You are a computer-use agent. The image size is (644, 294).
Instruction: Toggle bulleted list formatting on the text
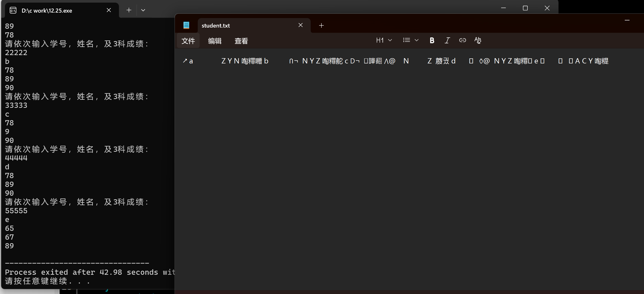(x=406, y=40)
